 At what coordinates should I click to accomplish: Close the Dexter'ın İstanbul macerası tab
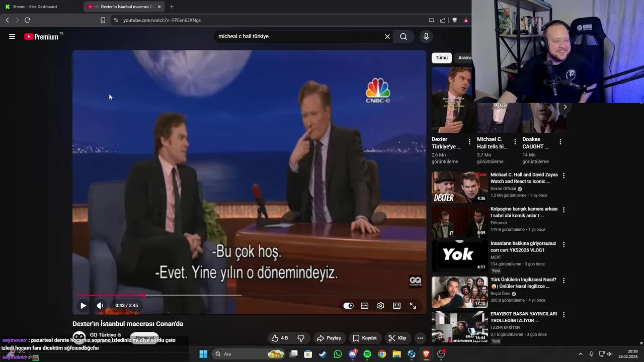tap(159, 7)
